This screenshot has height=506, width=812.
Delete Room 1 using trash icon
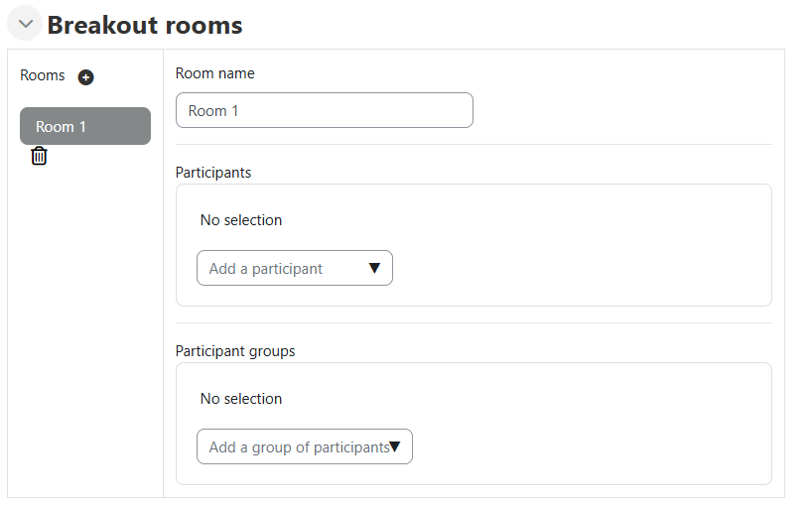pyautogui.click(x=39, y=156)
